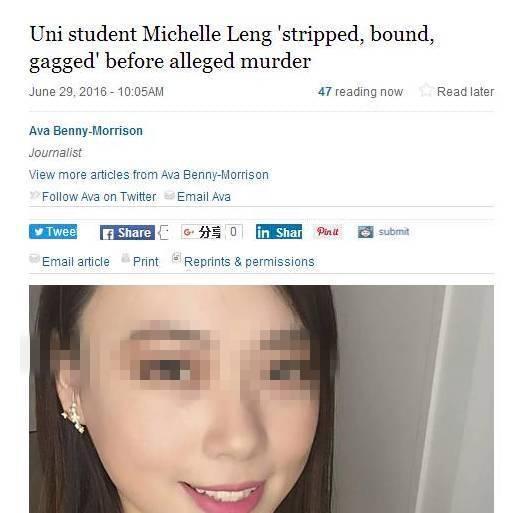Share the article on LinkedIn

(279, 232)
